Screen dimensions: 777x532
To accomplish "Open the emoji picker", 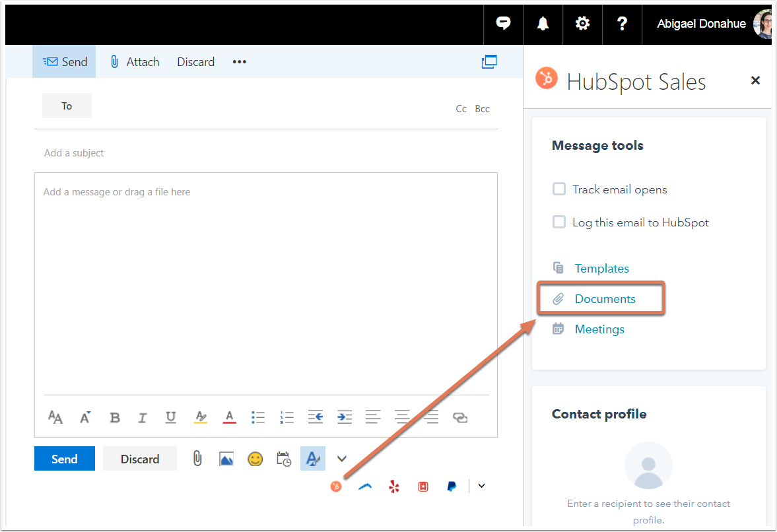I will coord(255,459).
